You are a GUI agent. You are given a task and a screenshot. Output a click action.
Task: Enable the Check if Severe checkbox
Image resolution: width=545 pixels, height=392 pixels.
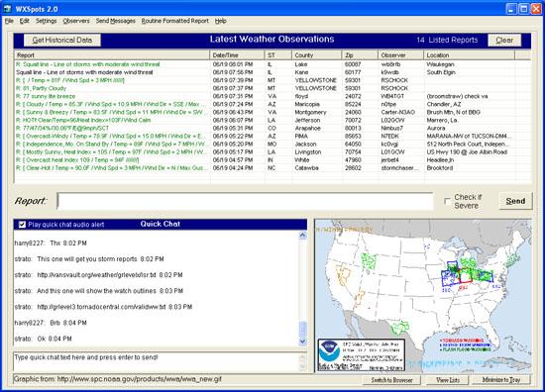tap(447, 201)
